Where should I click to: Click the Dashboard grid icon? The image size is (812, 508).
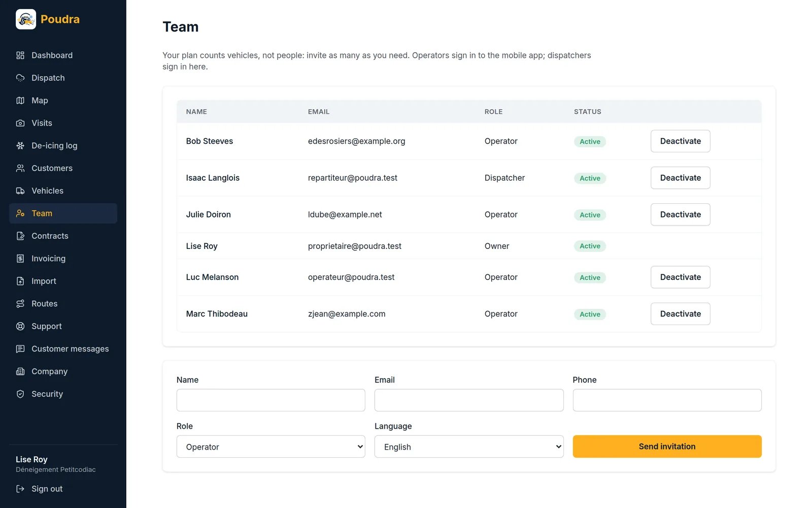click(20, 55)
